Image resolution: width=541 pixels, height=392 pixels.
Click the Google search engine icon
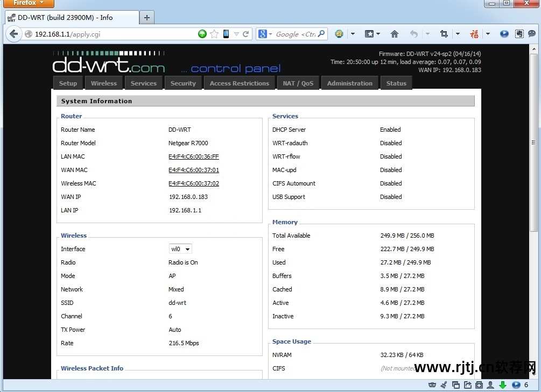263,34
